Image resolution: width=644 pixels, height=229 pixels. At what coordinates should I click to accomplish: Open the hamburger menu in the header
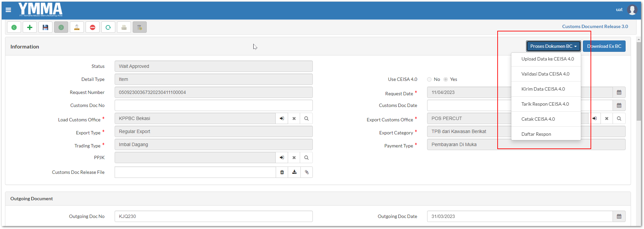click(x=8, y=10)
